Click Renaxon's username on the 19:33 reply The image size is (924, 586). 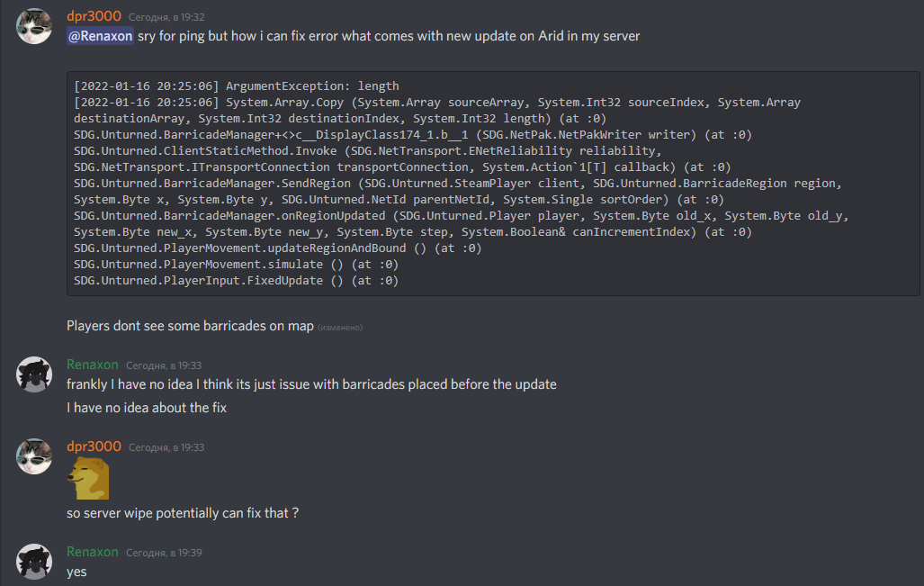coord(92,365)
